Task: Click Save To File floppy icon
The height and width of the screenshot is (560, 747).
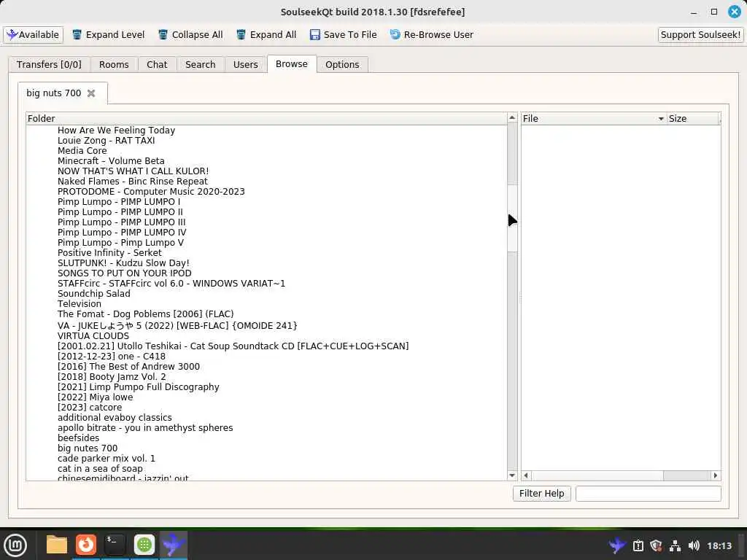Action: 315,35
